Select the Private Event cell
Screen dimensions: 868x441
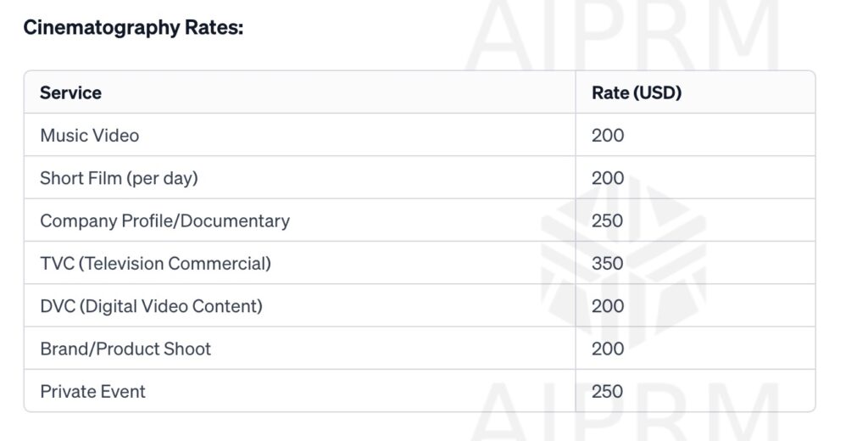[92, 392]
